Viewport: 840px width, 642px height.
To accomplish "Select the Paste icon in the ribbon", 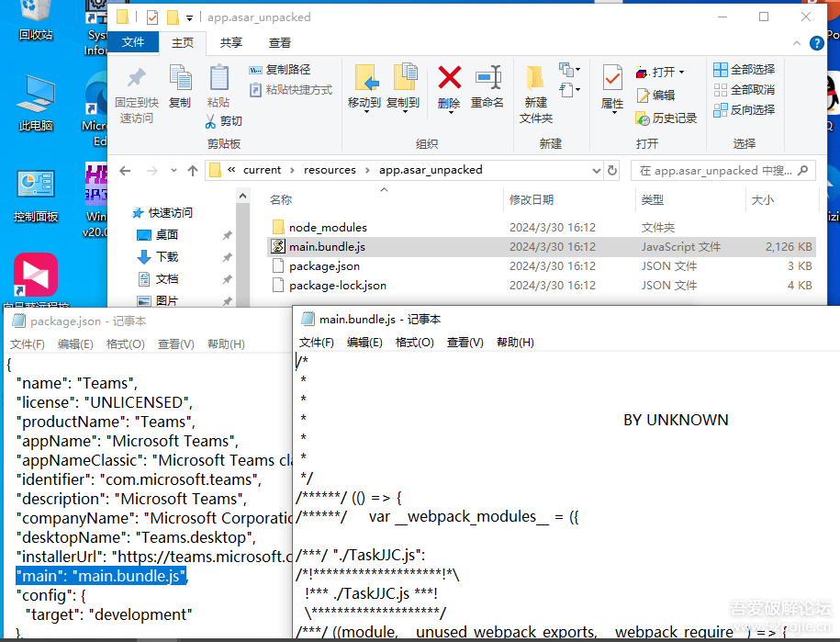I will [218, 87].
